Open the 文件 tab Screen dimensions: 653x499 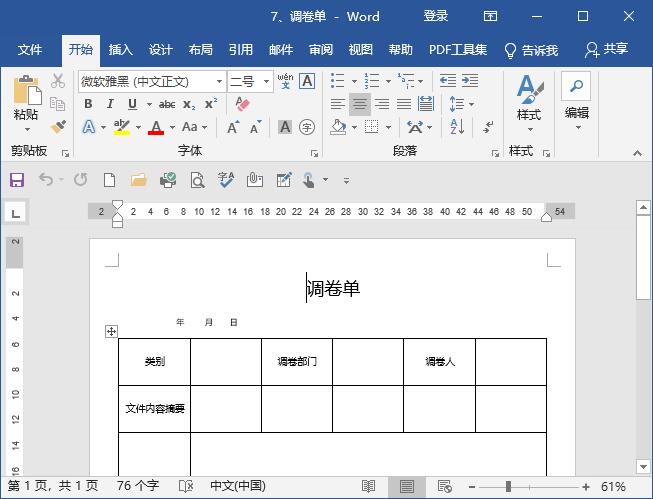coord(30,50)
